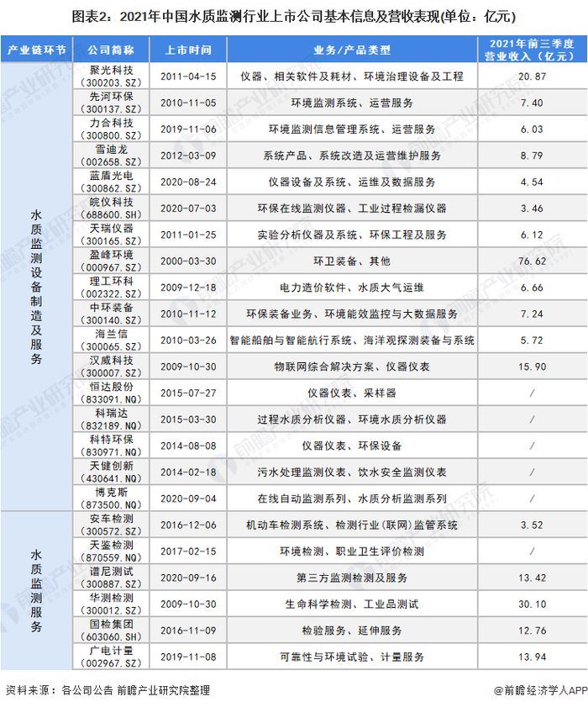588x707 pixels.
Task: Click business cell '环卫装备、其他'
Action: click(352, 261)
